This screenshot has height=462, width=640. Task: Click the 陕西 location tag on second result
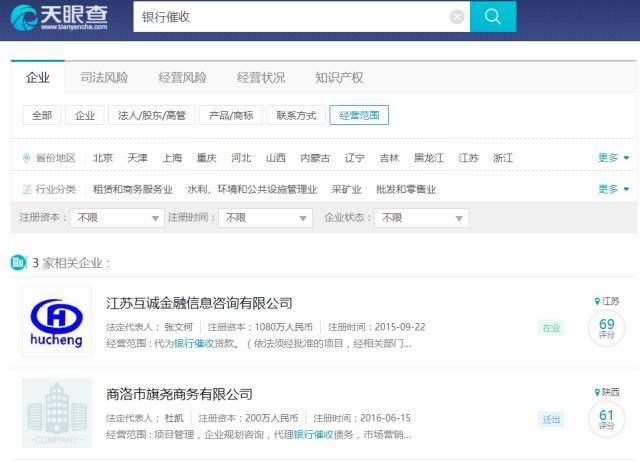(x=607, y=392)
